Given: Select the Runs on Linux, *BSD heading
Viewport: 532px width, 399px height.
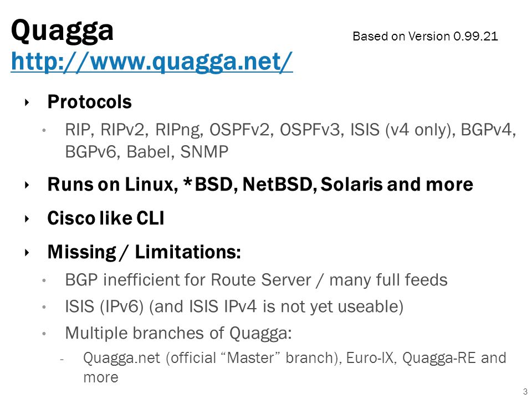Looking at the screenshot, I should pyautogui.click(x=260, y=185).
